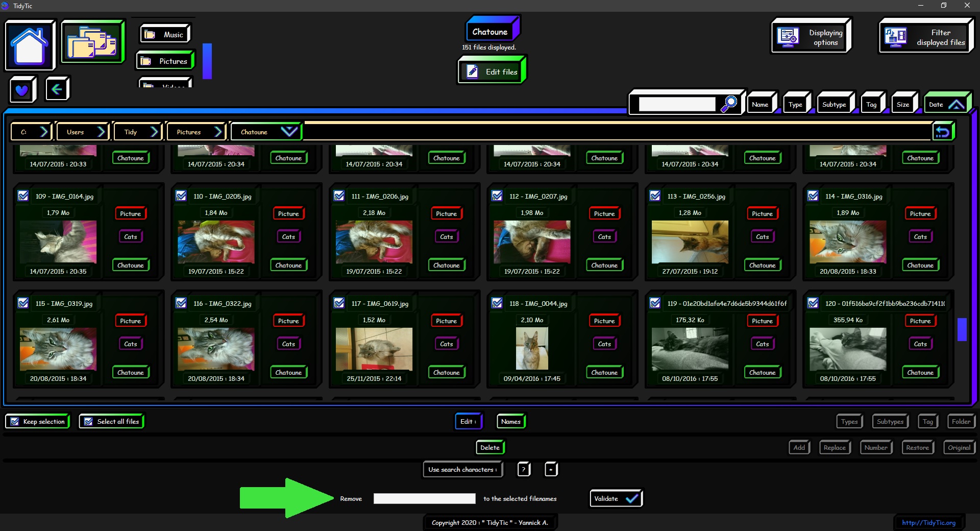Click the file list vertical scrollbar handle
The height and width of the screenshot is (531, 980).
pyautogui.click(x=962, y=329)
